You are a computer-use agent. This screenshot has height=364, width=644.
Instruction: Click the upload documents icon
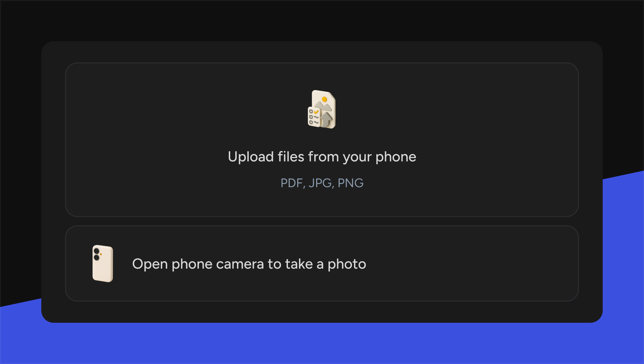click(322, 109)
